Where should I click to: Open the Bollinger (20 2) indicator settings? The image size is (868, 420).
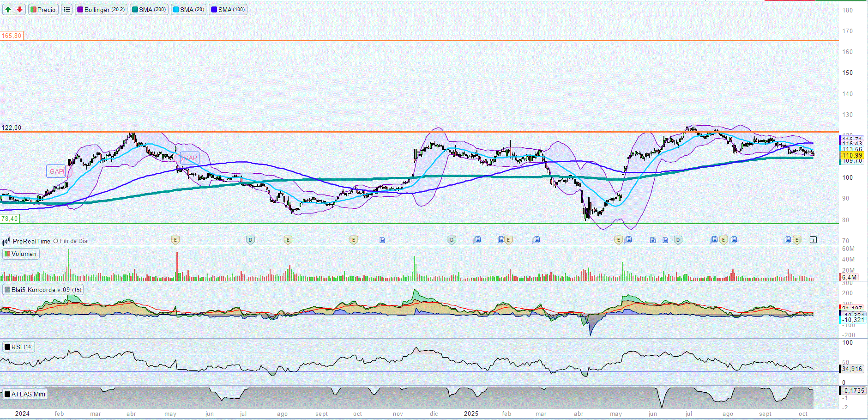pos(101,10)
